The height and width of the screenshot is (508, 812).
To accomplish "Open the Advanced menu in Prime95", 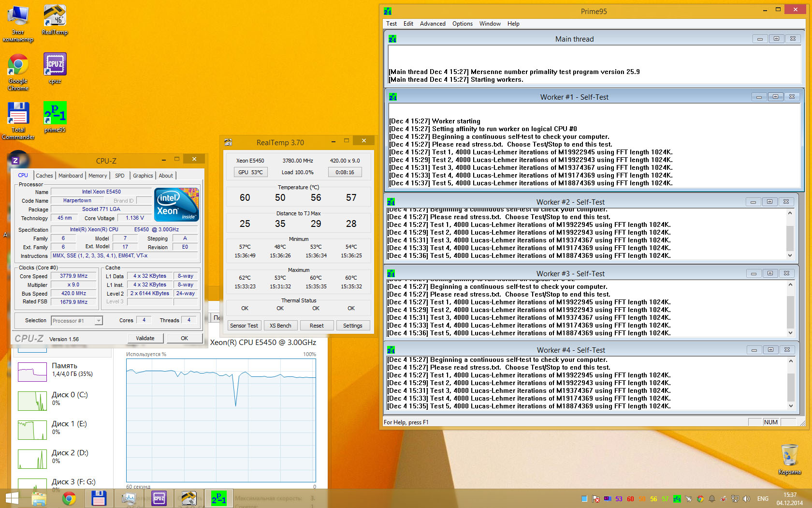I will point(433,24).
